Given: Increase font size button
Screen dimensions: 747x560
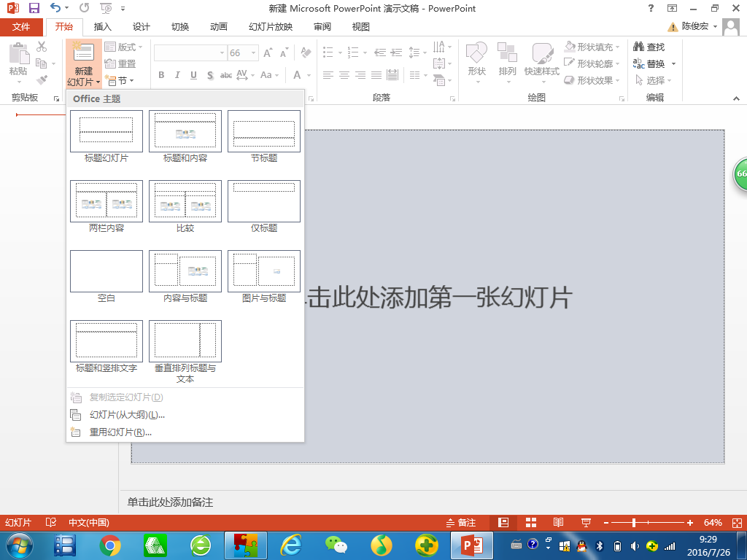Looking at the screenshot, I should click(x=268, y=52).
